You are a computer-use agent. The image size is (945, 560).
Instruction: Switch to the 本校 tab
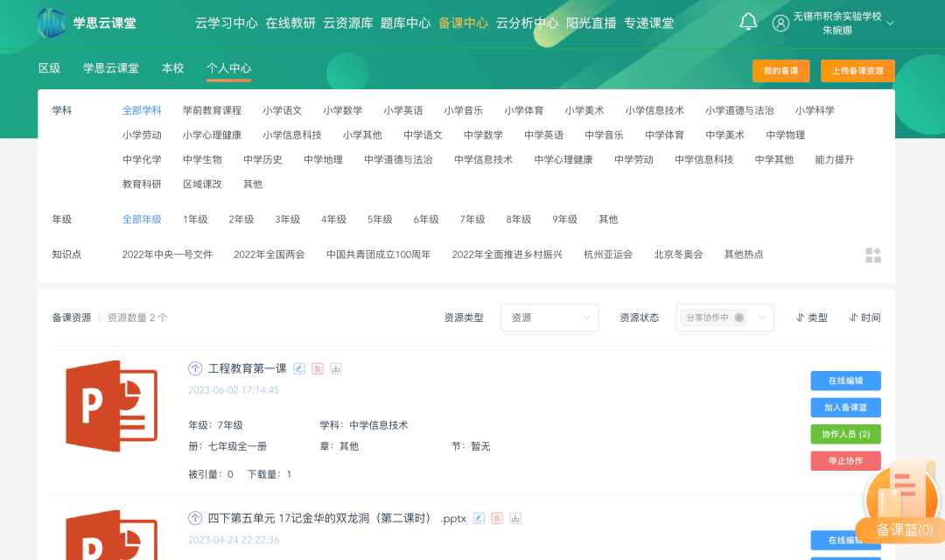tap(173, 68)
